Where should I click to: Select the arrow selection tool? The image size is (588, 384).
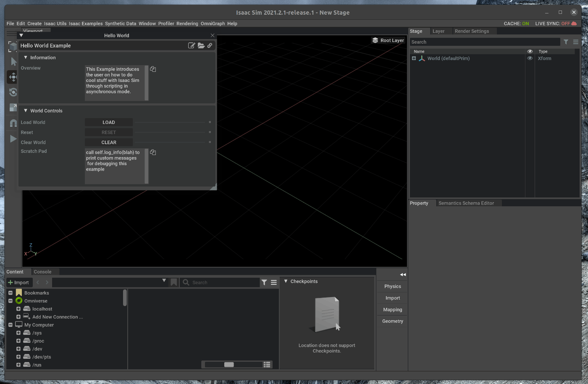tap(13, 62)
